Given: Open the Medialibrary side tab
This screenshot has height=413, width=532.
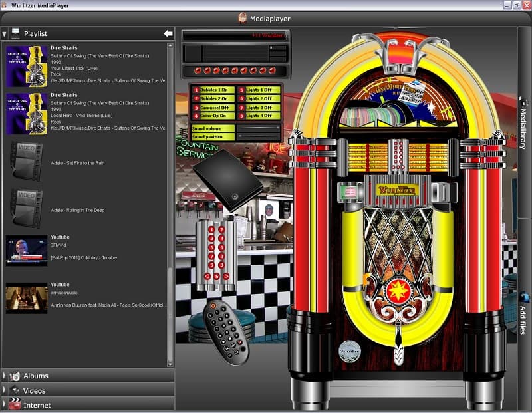Looking at the screenshot, I should (523, 123).
